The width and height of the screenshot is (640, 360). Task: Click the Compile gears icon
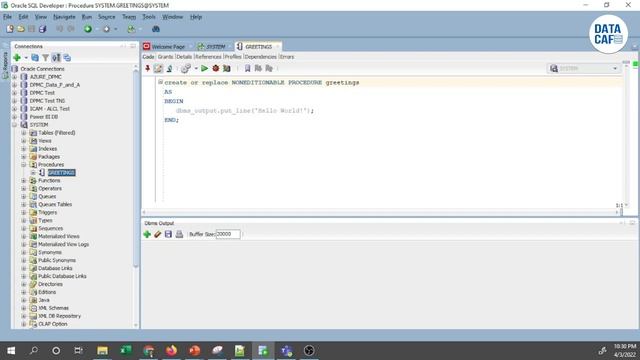[186, 69]
